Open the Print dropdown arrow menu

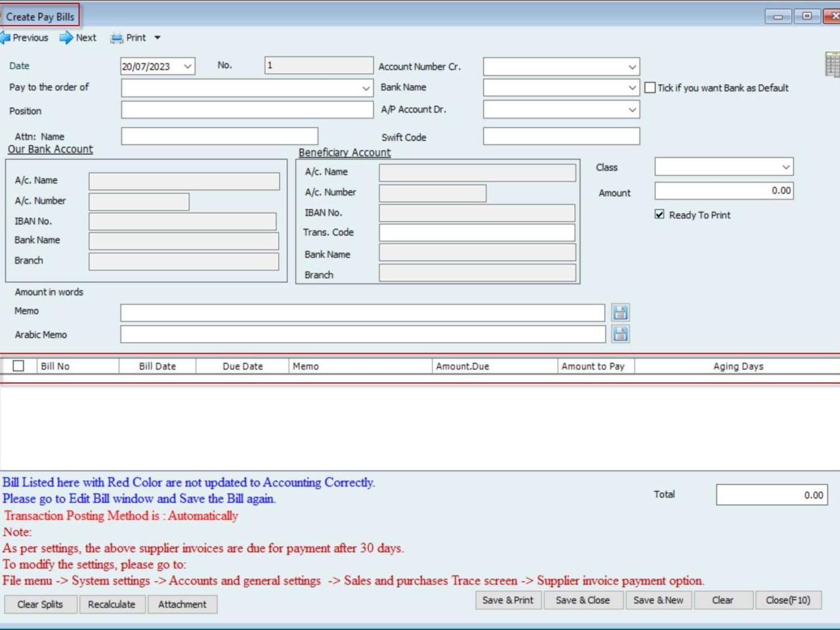(x=157, y=38)
